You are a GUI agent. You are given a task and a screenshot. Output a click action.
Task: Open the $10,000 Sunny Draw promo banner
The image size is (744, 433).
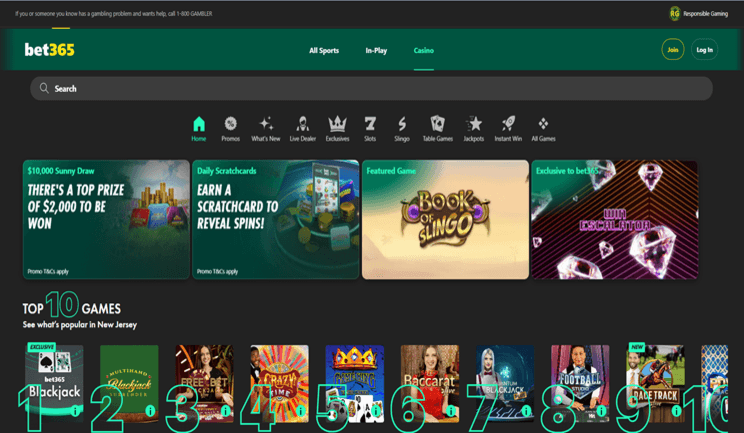click(106, 219)
